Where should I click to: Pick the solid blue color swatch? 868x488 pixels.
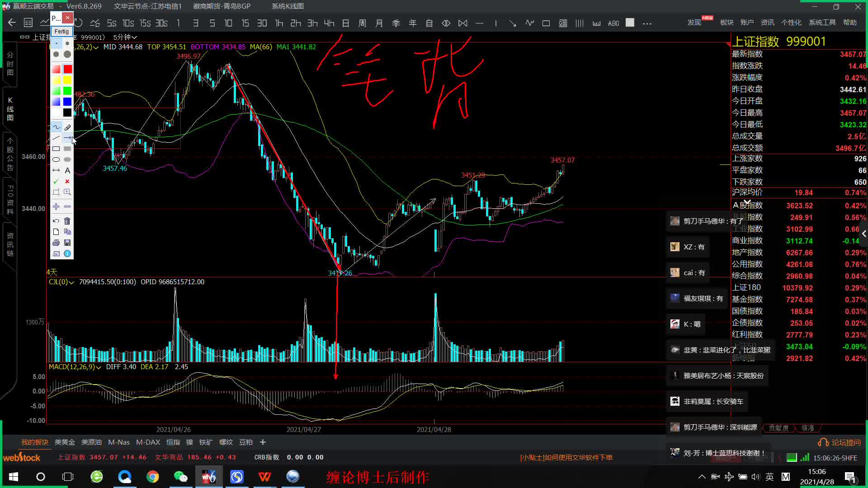(67, 102)
